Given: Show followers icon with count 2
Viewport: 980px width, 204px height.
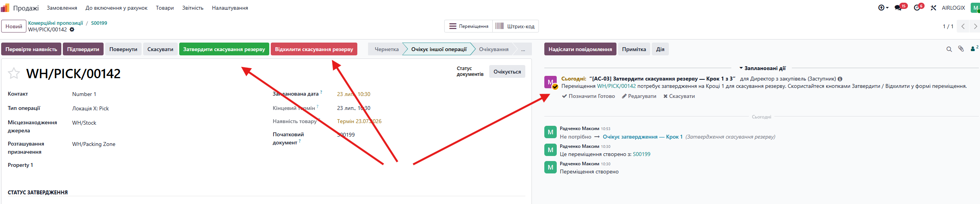Looking at the screenshot, I should [x=974, y=49].
